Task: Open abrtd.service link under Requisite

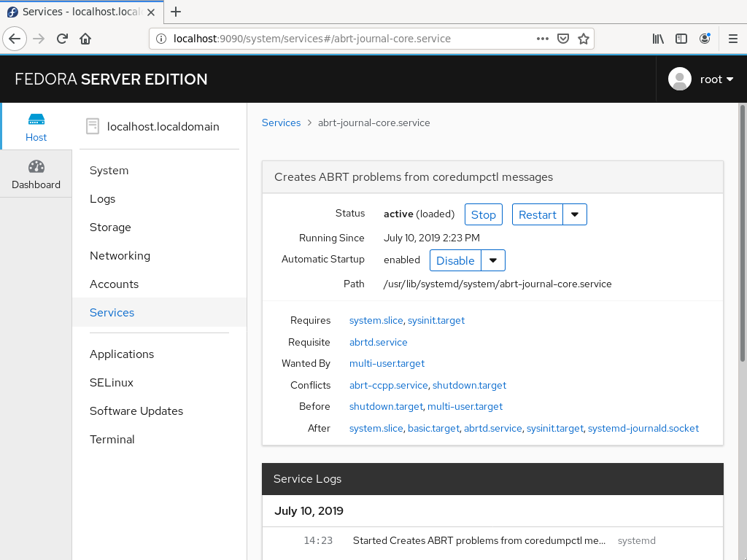Action: coord(379,343)
